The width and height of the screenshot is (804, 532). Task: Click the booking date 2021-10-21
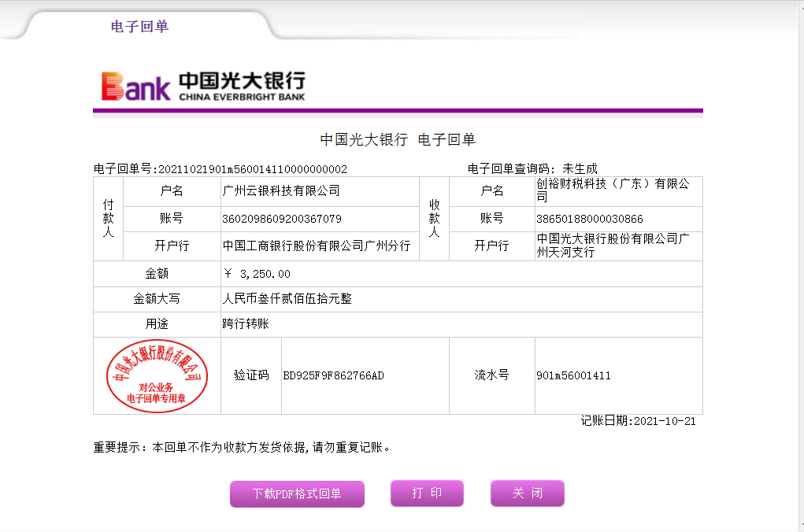(x=665, y=421)
